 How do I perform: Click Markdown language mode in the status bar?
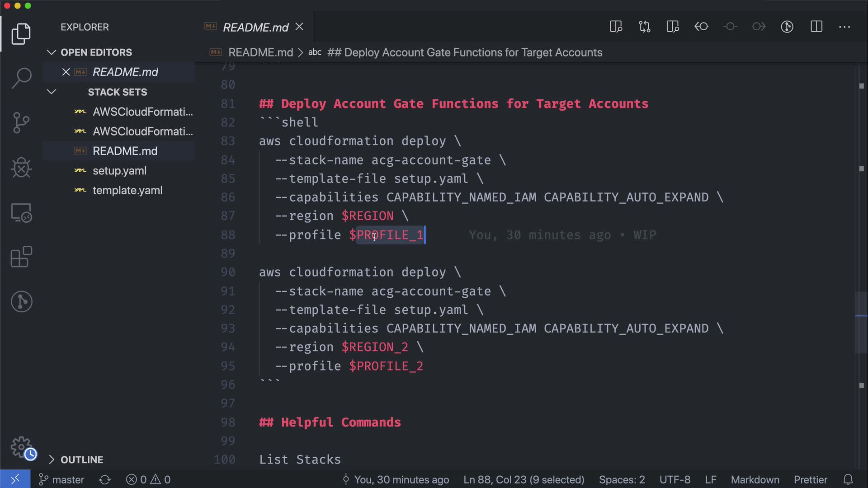[x=755, y=479]
